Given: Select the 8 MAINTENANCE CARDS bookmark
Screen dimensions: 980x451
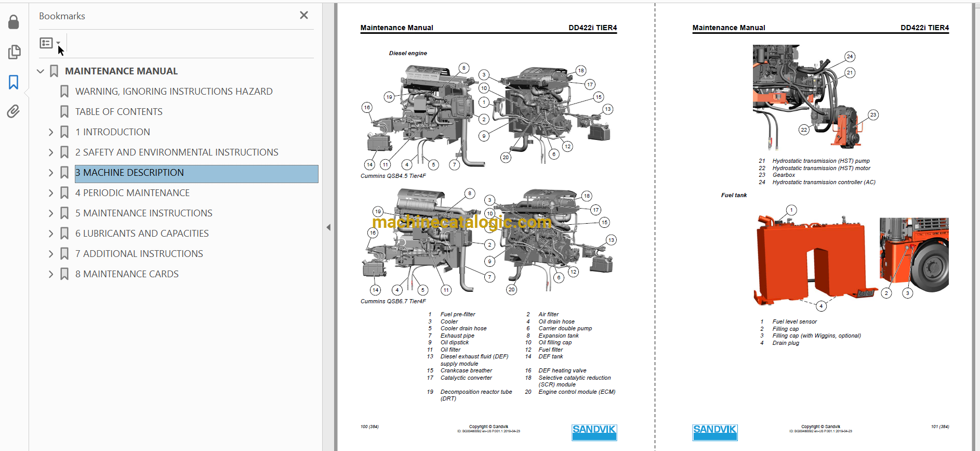Looking at the screenshot, I should [127, 274].
